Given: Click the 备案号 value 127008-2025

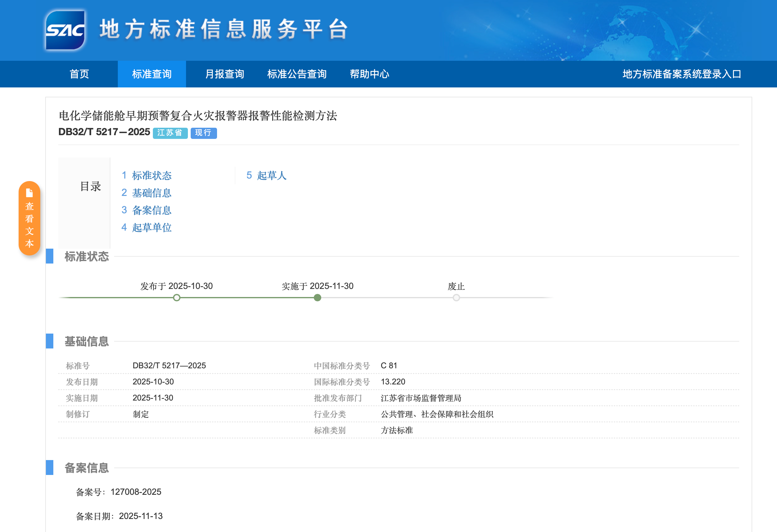Looking at the screenshot, I should point(136,492).
